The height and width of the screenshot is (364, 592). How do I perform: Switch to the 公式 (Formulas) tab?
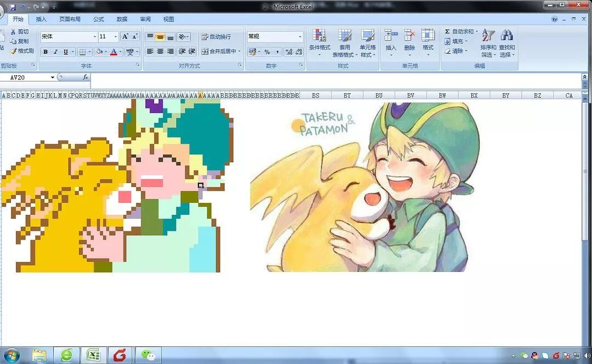click(x=99, y=19)
